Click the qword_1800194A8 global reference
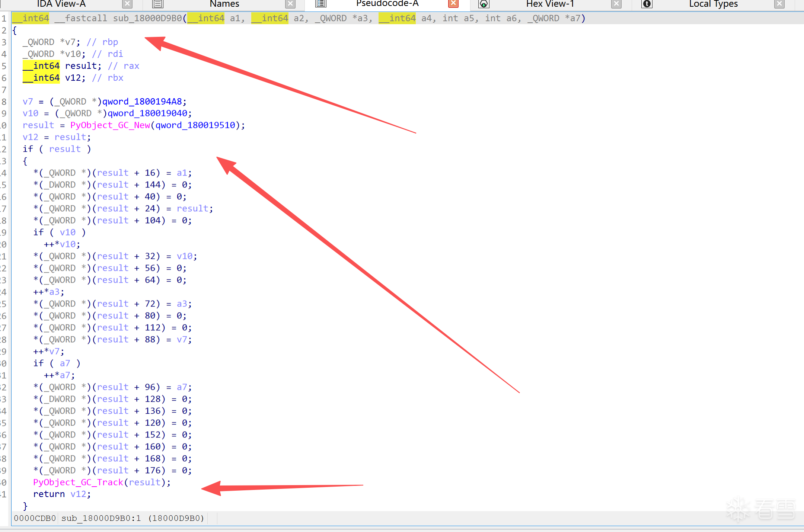This screenshot has width=804, height=532. point(142,102)
